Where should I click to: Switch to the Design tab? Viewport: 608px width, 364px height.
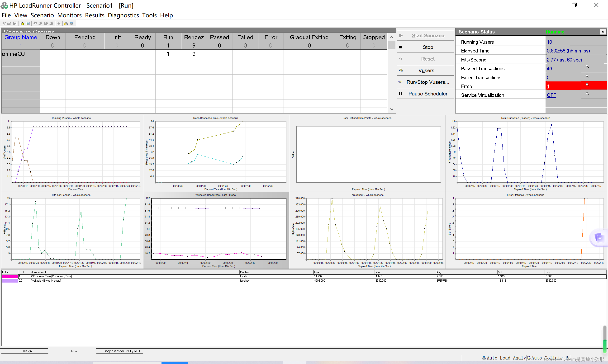click(x=27, y=351)
